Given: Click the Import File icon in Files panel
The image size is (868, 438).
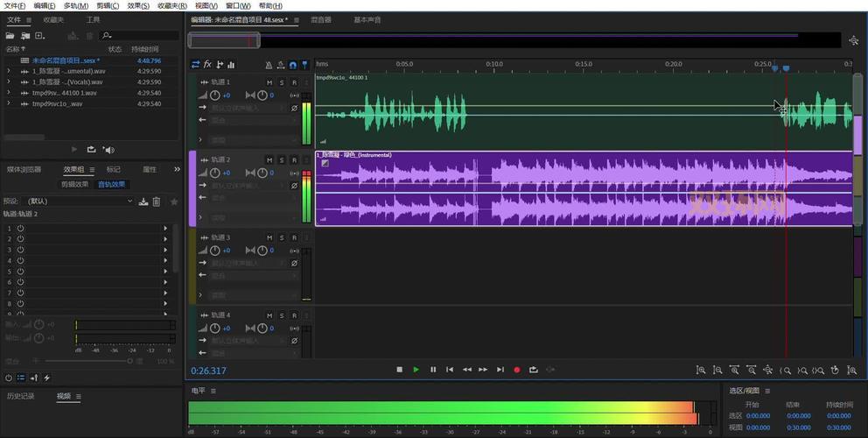Looking at the screenshot, I should point(25,36).
